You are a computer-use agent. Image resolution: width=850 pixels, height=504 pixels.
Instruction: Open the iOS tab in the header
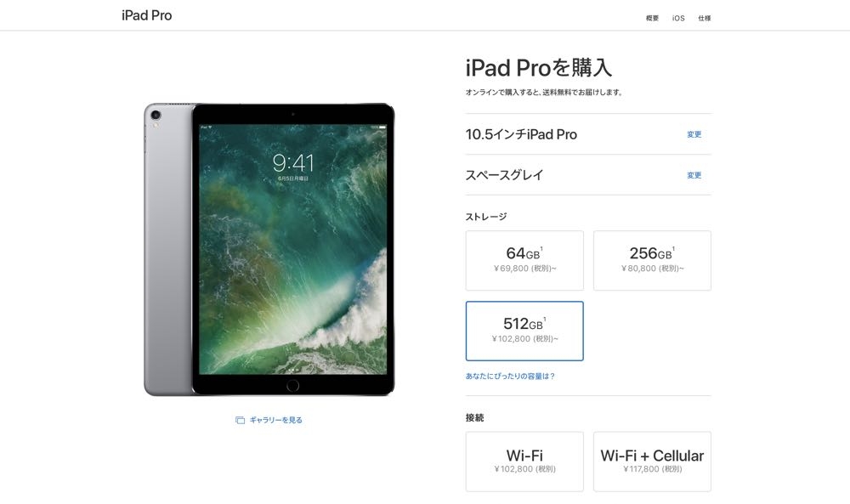tap(678, 18)
